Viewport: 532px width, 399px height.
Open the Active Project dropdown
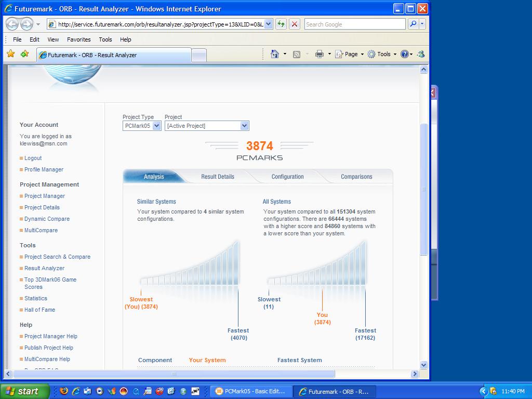(x=207, y=126)
